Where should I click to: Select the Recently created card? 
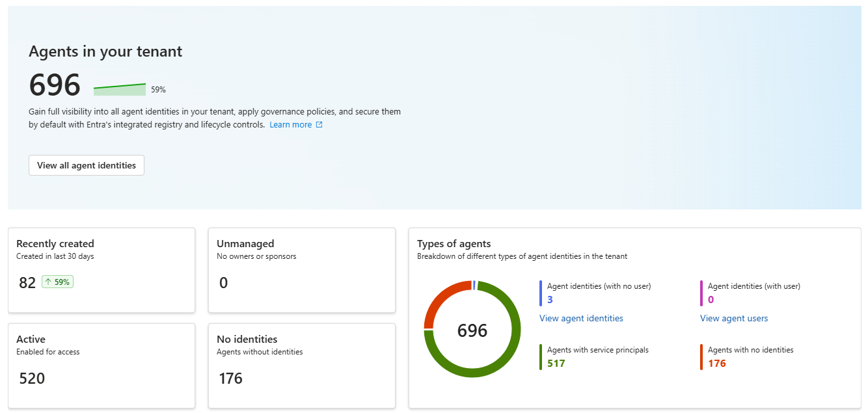tap(102, 270)
